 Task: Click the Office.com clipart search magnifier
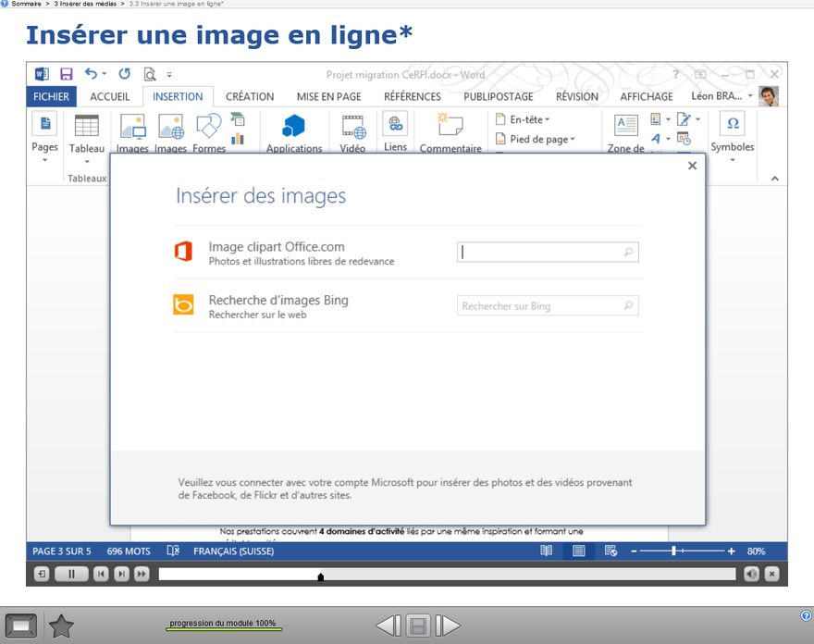point(628,252)
